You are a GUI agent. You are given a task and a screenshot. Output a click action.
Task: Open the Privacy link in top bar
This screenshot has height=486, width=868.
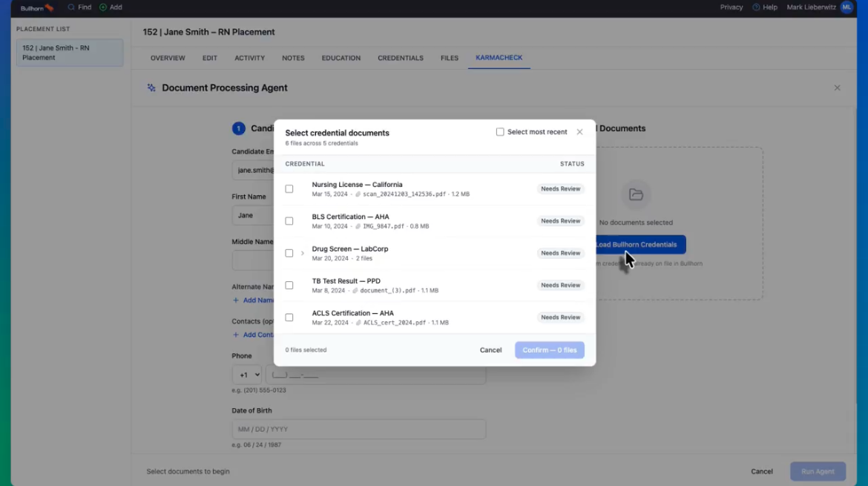coord(731,7)
